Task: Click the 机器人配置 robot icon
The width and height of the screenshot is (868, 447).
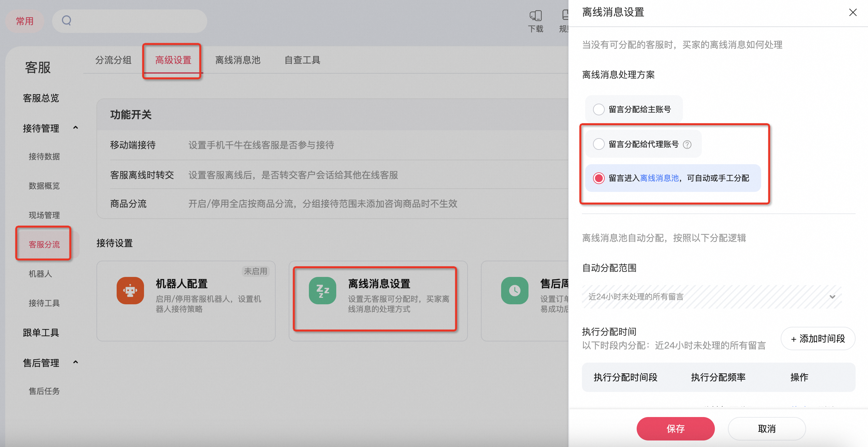Action: coord(130,290)
